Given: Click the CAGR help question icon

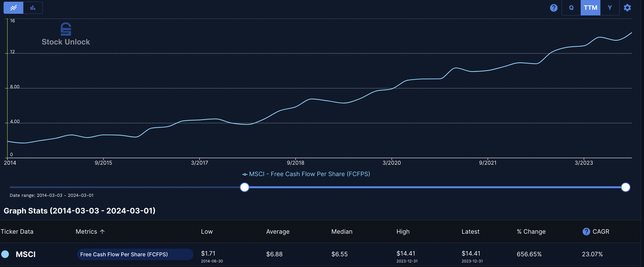Looking at the screenshot, I should 586,232.
